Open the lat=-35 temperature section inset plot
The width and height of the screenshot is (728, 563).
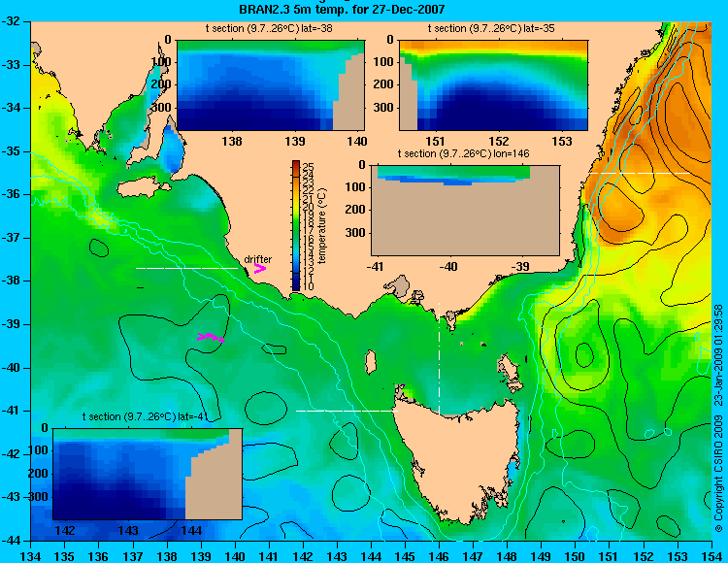493,85
